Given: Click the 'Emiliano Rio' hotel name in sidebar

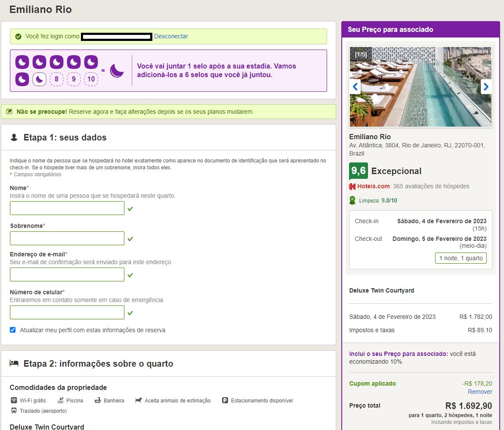Looking at the screenshot, I should pos(370,137).
